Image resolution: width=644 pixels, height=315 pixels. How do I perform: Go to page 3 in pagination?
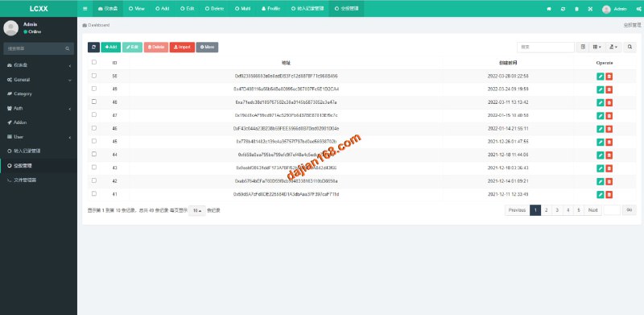coord(557,210)
